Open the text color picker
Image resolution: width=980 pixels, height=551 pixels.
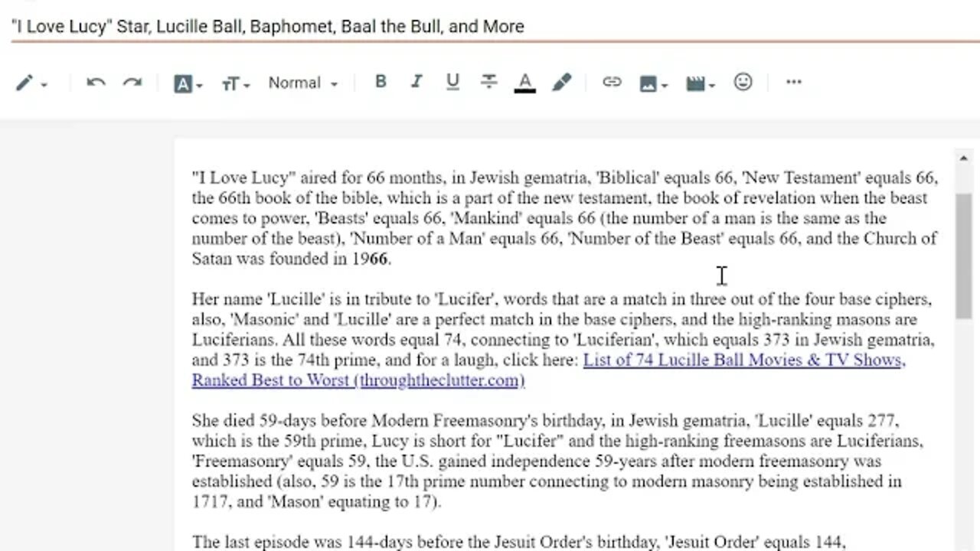pyautogui.click(x=524, y=83)
